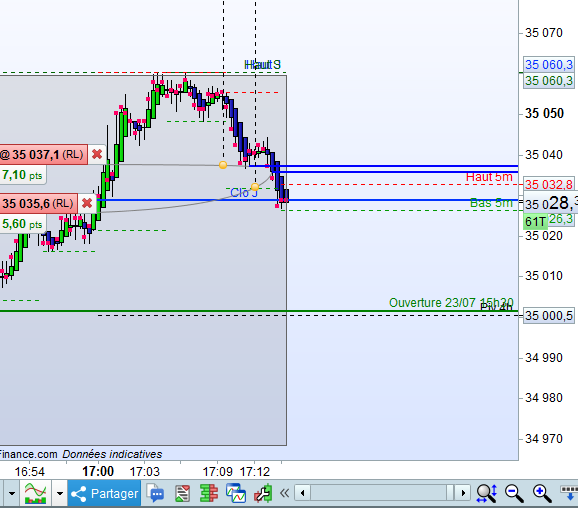Image resolution: width=578 pixels, height=508 pixels.
Task: Click the 17:00 time axis label
Action: point(98,472)
